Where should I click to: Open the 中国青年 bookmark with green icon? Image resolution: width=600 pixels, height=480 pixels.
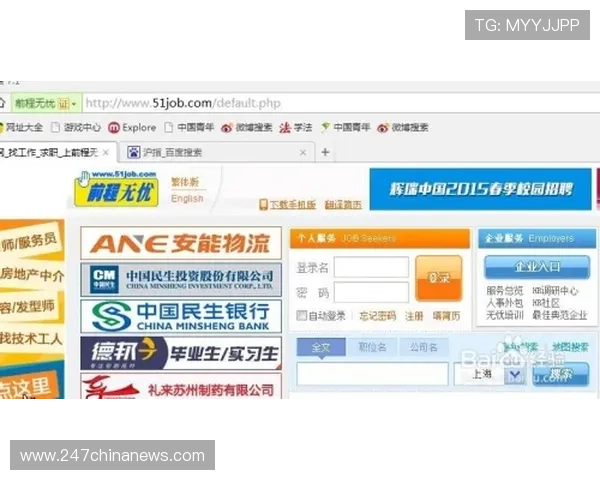tap(345, 127)
